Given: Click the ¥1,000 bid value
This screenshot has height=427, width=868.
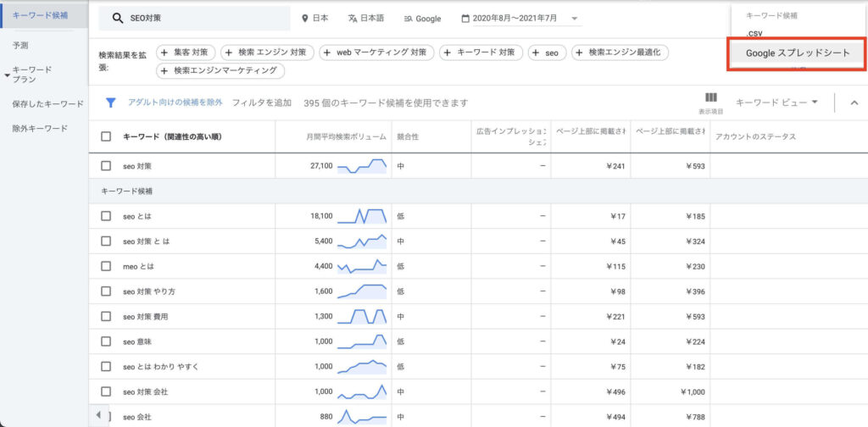Looking at the screenshot, I should point(693,391).
